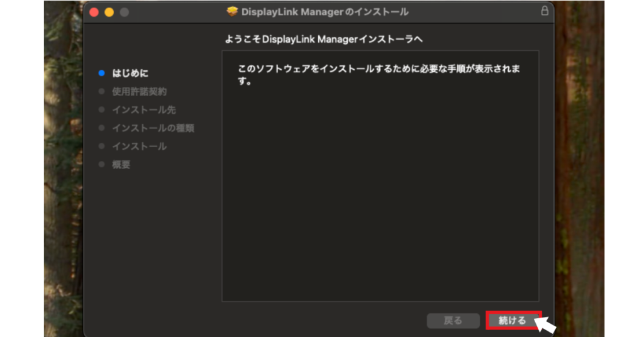The height and width of the screenshot is (337, 644).
Task: Select the はじめに step in sidebar
Action: tap(130, 74)
